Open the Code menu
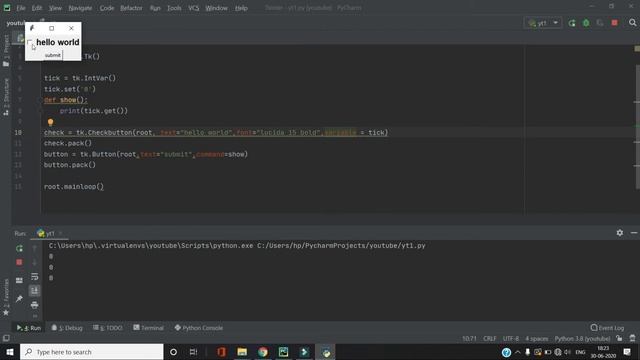Screen dimensions: 640x360 coord(107,8)
